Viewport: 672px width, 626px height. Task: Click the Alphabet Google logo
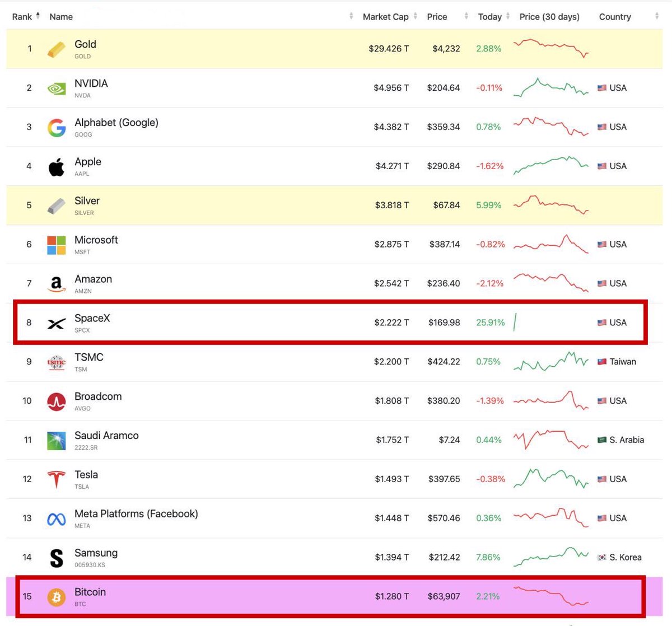56,128
